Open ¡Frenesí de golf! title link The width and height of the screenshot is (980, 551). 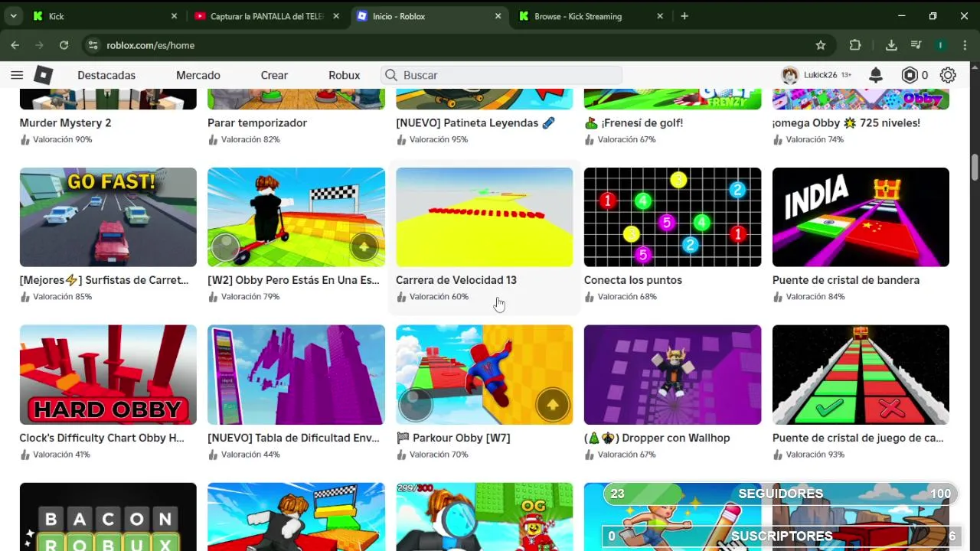point(633,122)
